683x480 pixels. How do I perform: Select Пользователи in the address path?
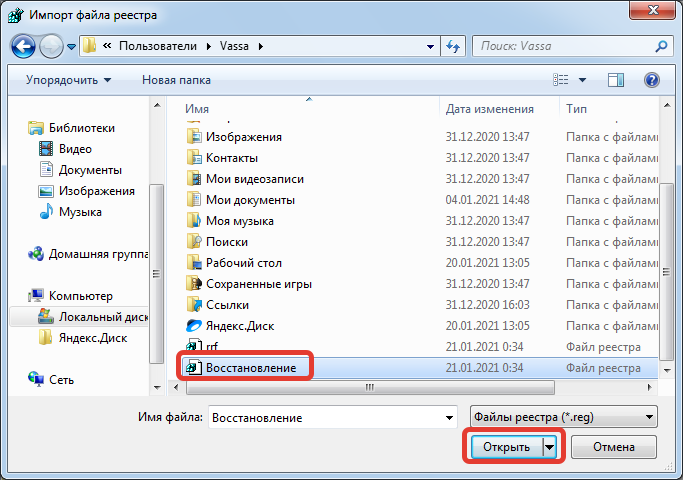click(x=158, y=46)
